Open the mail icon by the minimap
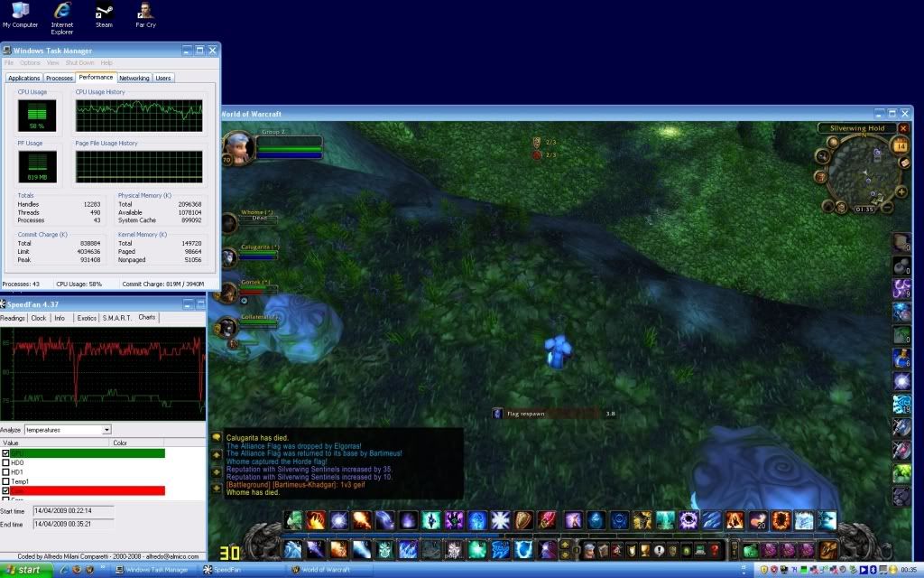924x578 pixels. click(x=903, y=163)
